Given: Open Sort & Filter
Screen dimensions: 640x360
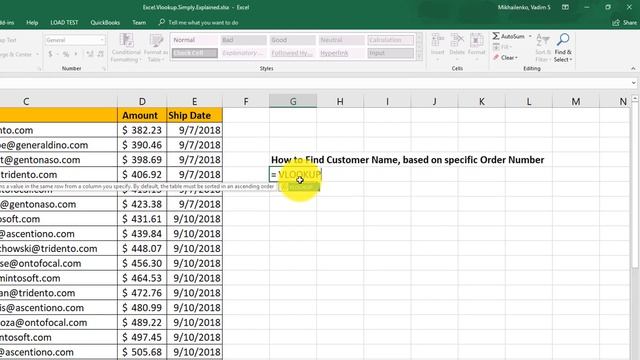Looking at the screenshot, I should point(543,48).
